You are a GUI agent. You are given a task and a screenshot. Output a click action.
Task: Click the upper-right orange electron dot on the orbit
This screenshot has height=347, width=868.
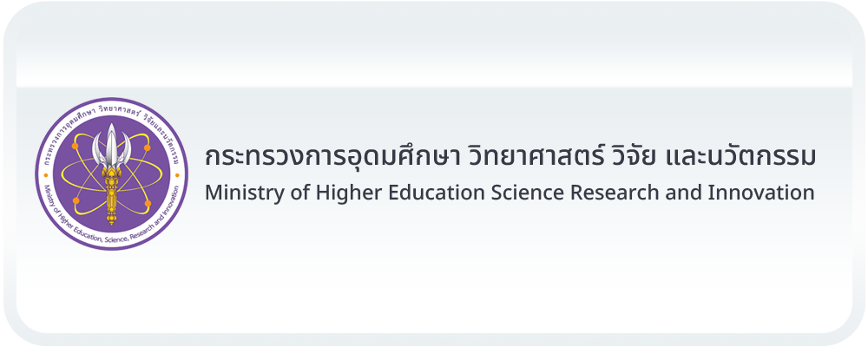coord(146,147)
